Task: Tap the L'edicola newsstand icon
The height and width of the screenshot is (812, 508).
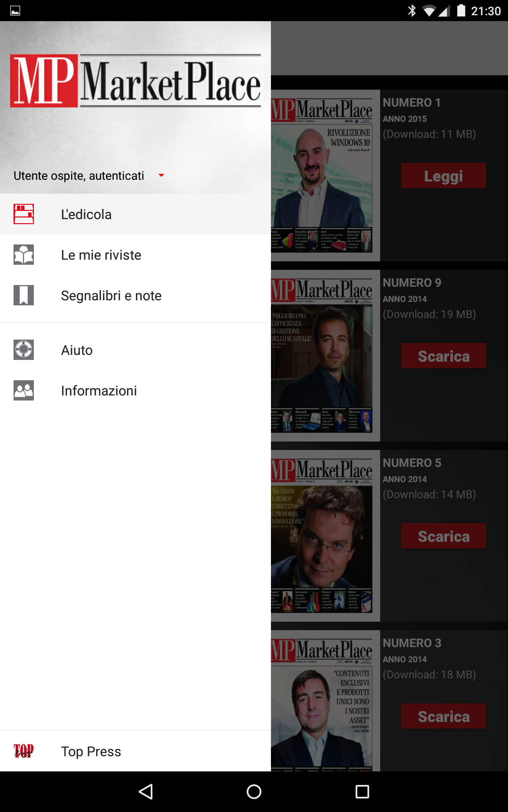Action: click(24, 214)
